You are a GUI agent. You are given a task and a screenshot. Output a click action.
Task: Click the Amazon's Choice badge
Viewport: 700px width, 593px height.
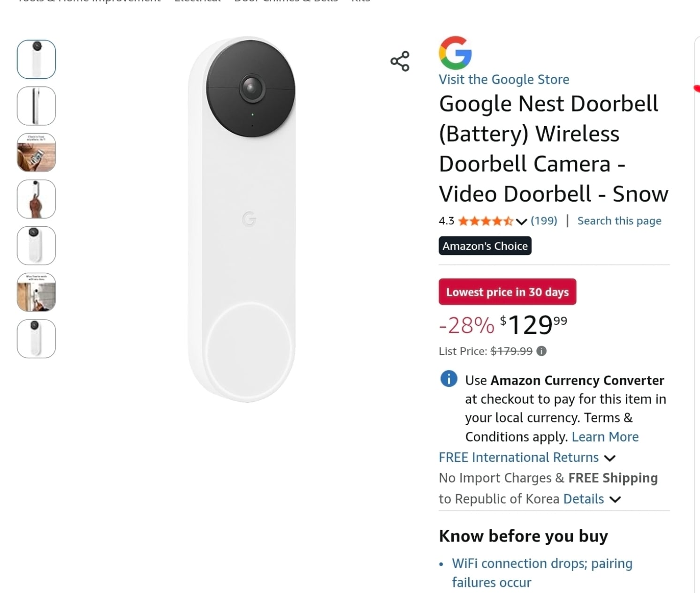click(x=485, y=246)
